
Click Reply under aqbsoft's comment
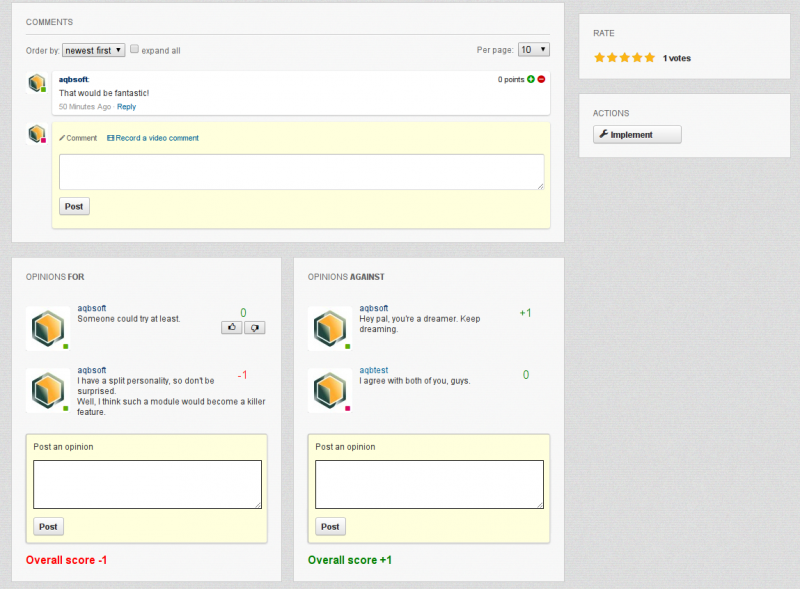point(126,106)
